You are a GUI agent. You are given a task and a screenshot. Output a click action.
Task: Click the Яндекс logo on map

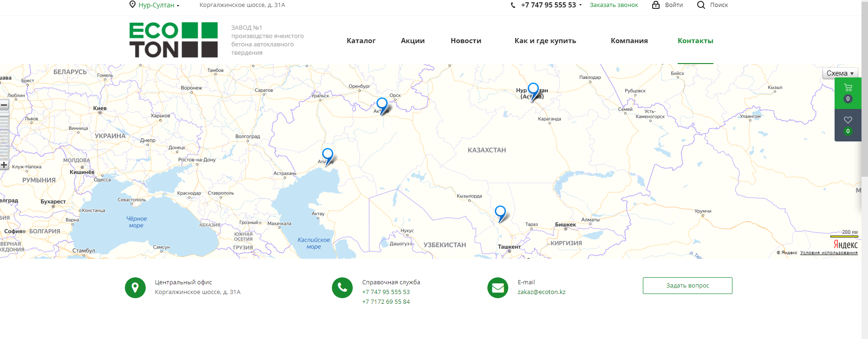845,244
